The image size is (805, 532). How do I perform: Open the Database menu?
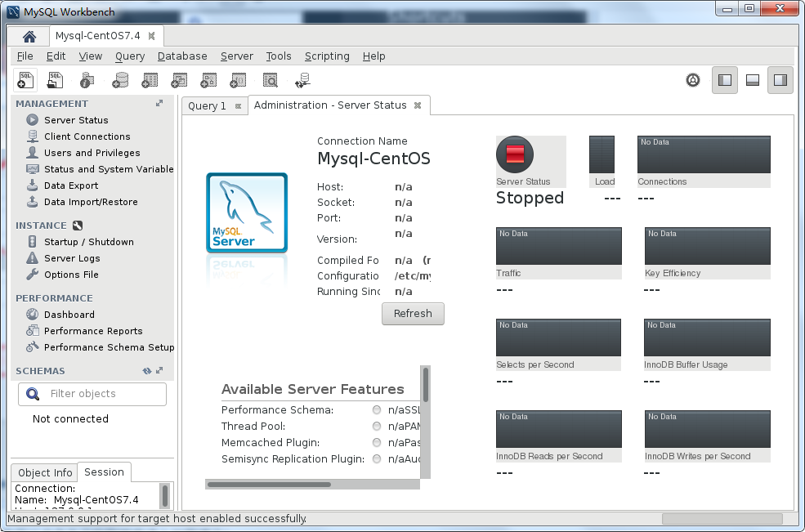(x=182, y=56)
